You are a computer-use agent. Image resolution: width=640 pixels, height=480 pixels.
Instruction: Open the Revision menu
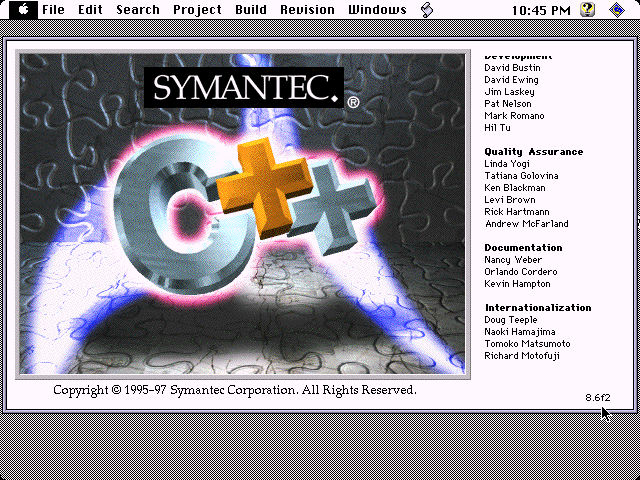pos(307,9)
